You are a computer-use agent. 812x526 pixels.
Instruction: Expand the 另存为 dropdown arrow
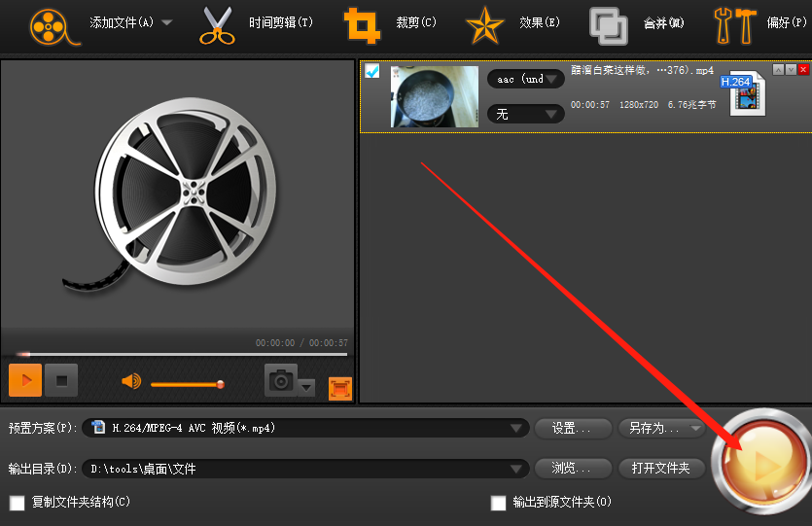coord(696,428)
